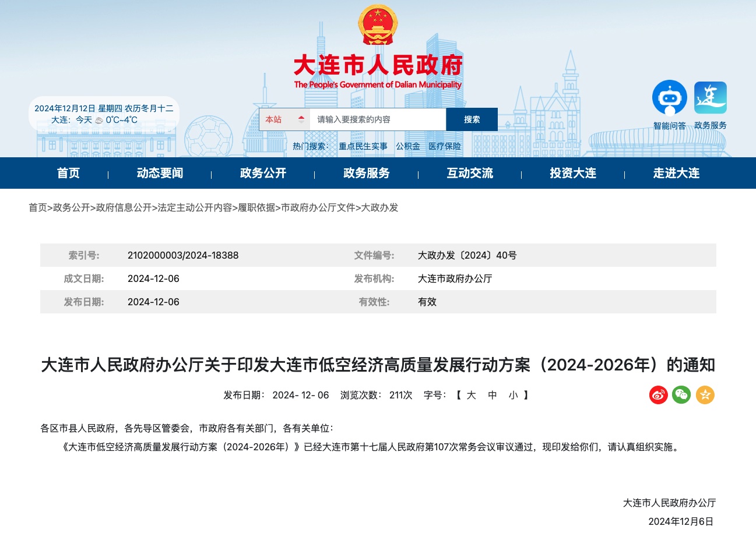Set font size to 大
The height and width of the screenshot is (533, 756).
coord(471,395)
